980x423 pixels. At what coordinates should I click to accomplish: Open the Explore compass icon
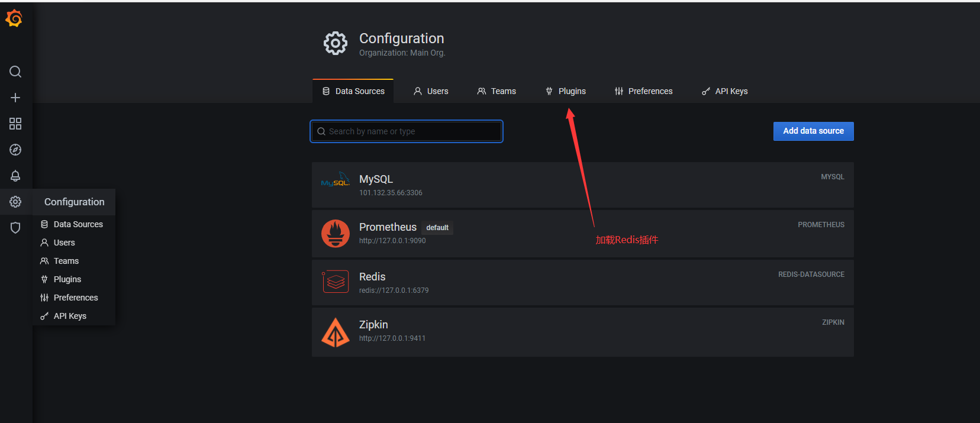15,150
